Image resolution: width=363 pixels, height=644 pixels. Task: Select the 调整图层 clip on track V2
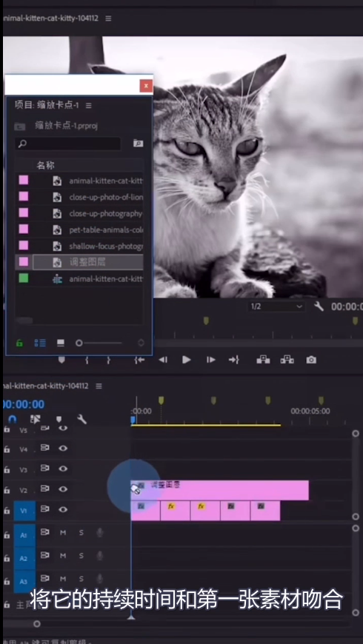tap(220, 490)
